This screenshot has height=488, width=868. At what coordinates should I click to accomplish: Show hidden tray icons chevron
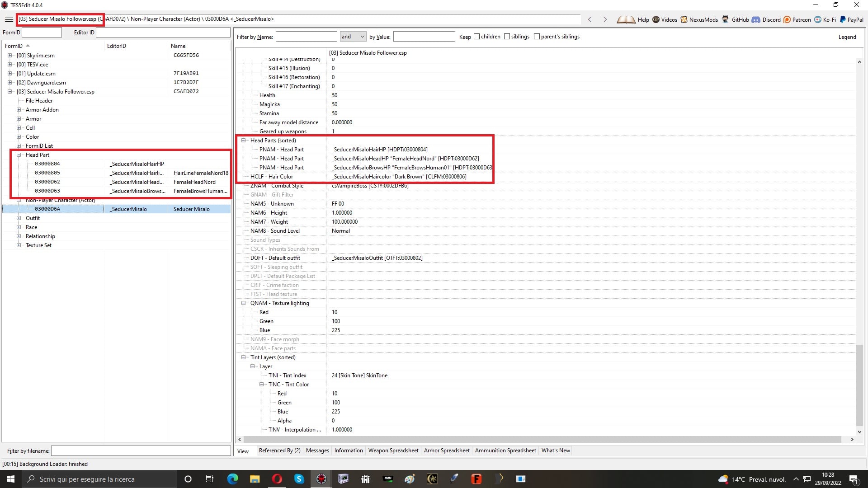point(796,479)
